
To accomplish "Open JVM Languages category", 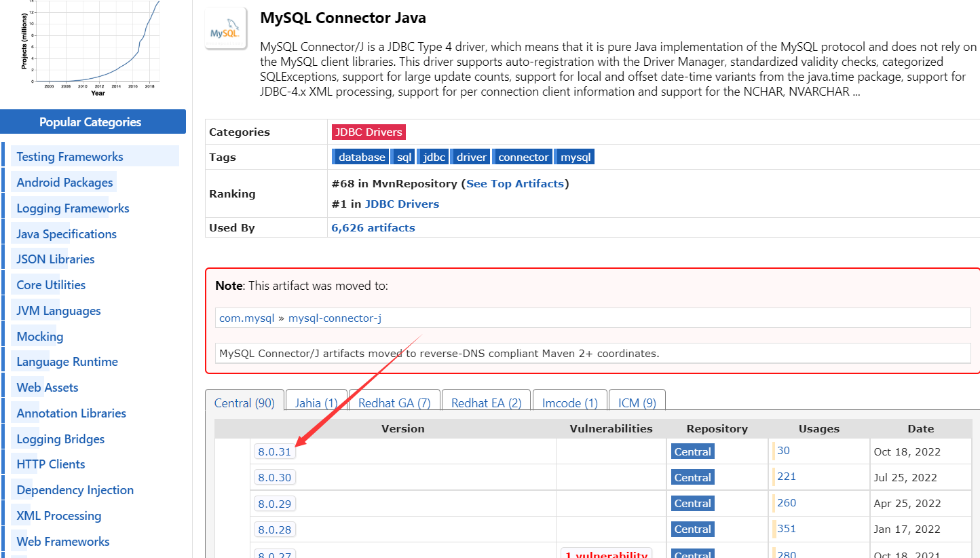I will coord(58,311).
